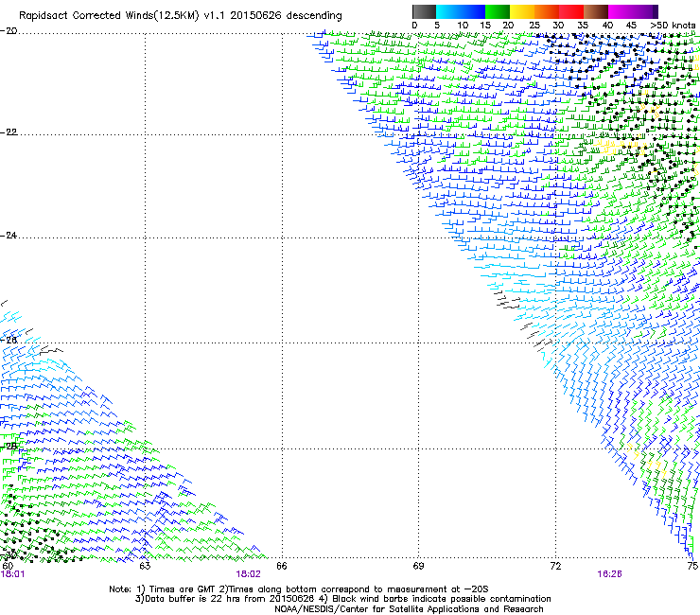Click the cyan-blue 5–15 knots legend segment
This screenshot has height=615, width=700.
click(461, 11)
